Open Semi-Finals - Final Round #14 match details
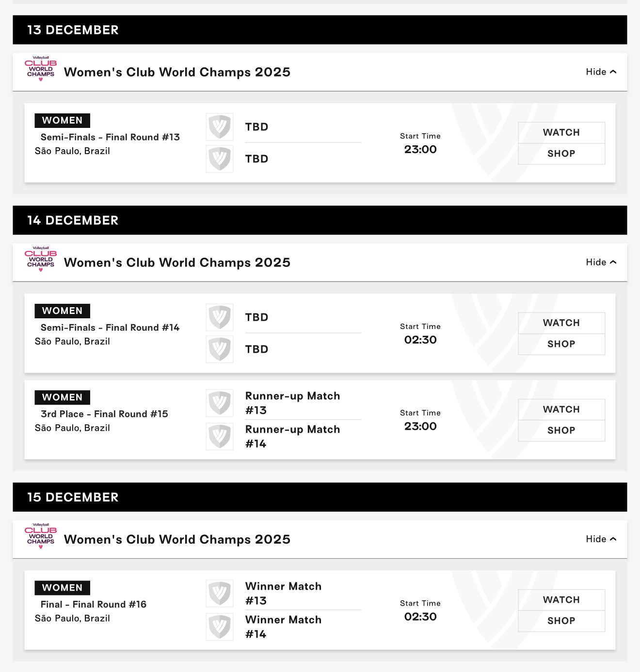Viewport: 640px width, 672px height. 110,328
